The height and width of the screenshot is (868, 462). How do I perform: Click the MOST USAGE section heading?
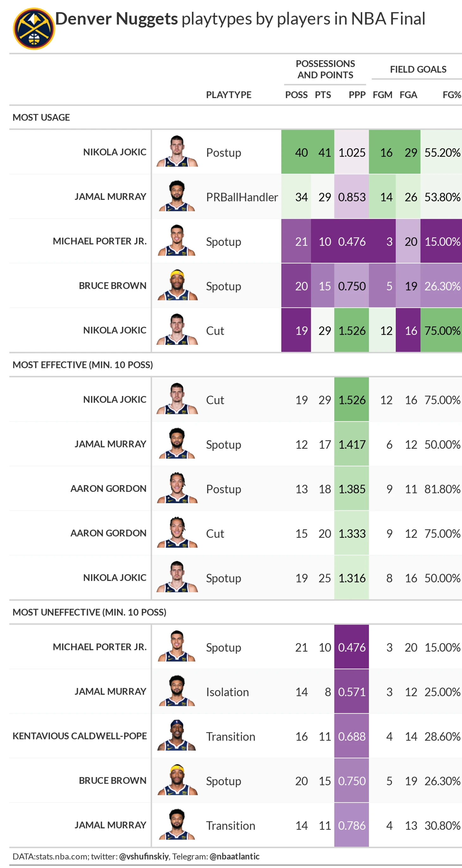[41, 117]
